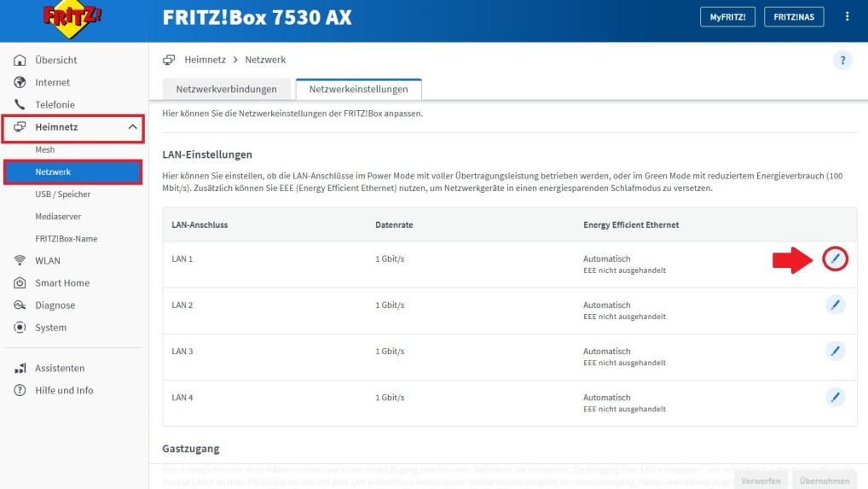The height and width of the screenshot is (489, 868).
Task: Switch to Netzwerkeinstellungen tab
Action: (359, 89)
